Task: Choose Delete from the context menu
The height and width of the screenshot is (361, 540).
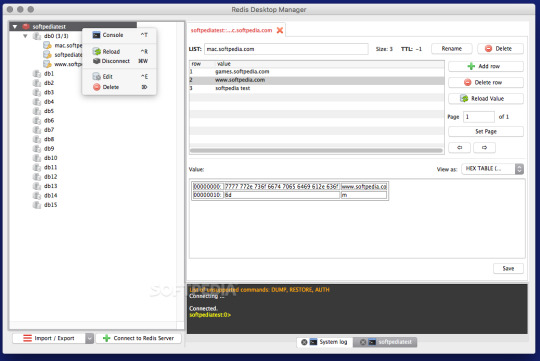Action: (119, 87)
